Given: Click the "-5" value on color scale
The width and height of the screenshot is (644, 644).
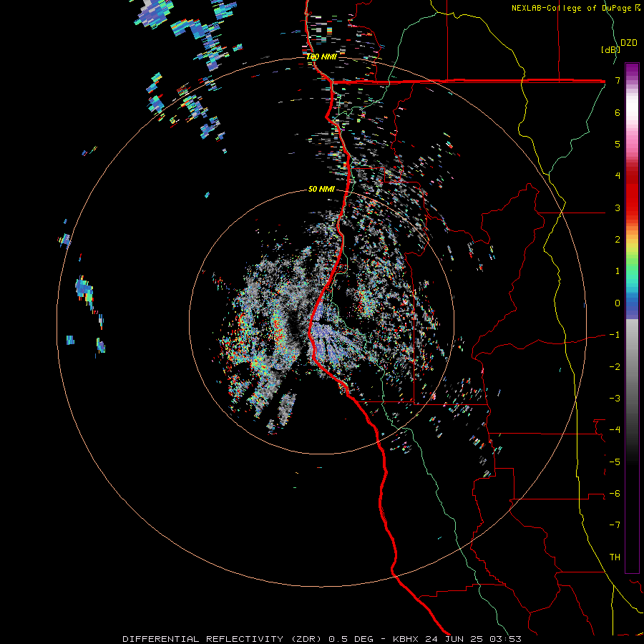Looking at the screenshot, I should pos(615,462).
